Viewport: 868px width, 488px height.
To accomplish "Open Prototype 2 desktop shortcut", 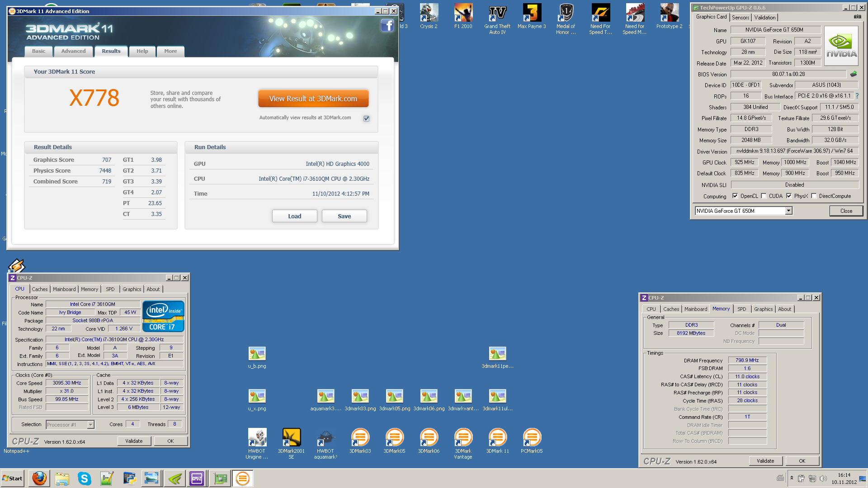I will tap(669, 17).
